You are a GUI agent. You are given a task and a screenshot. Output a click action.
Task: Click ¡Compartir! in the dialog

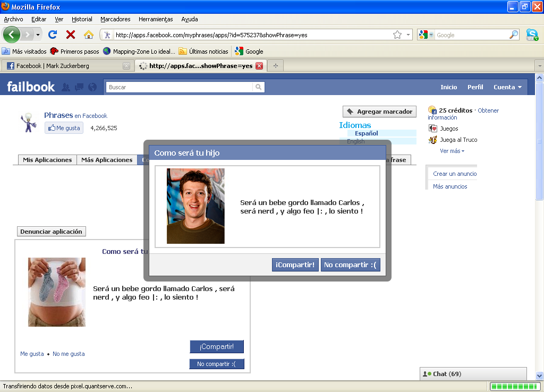(295, 265)
